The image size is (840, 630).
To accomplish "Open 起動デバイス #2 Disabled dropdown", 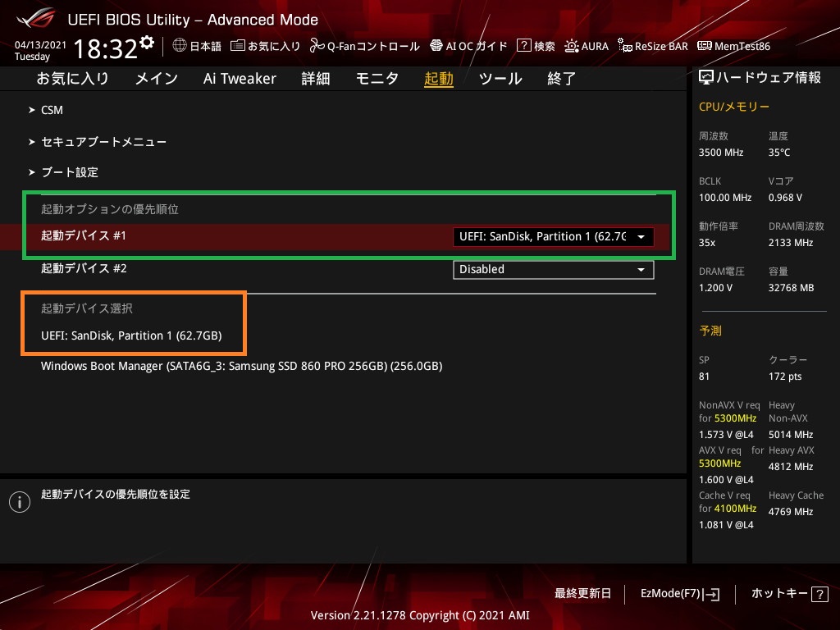I will 554,269.
